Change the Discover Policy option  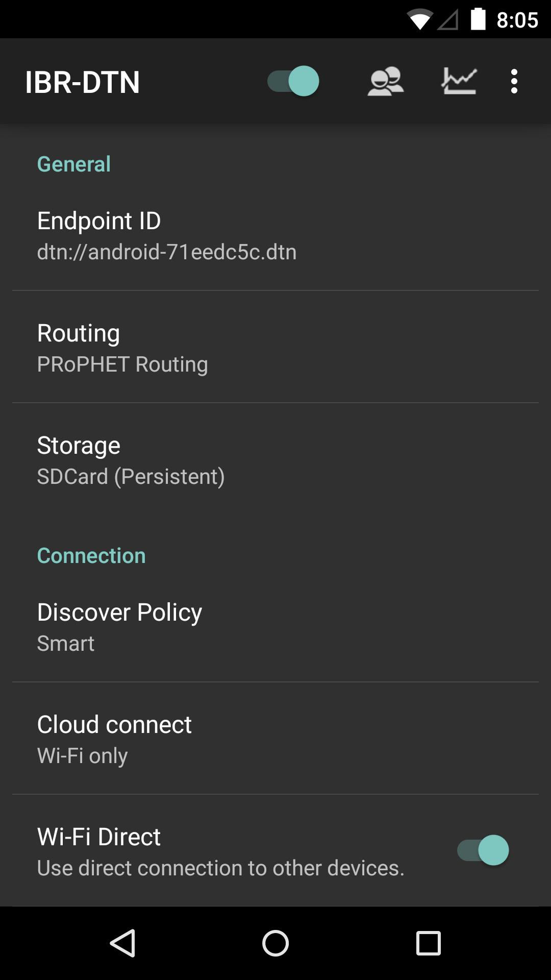275,626
